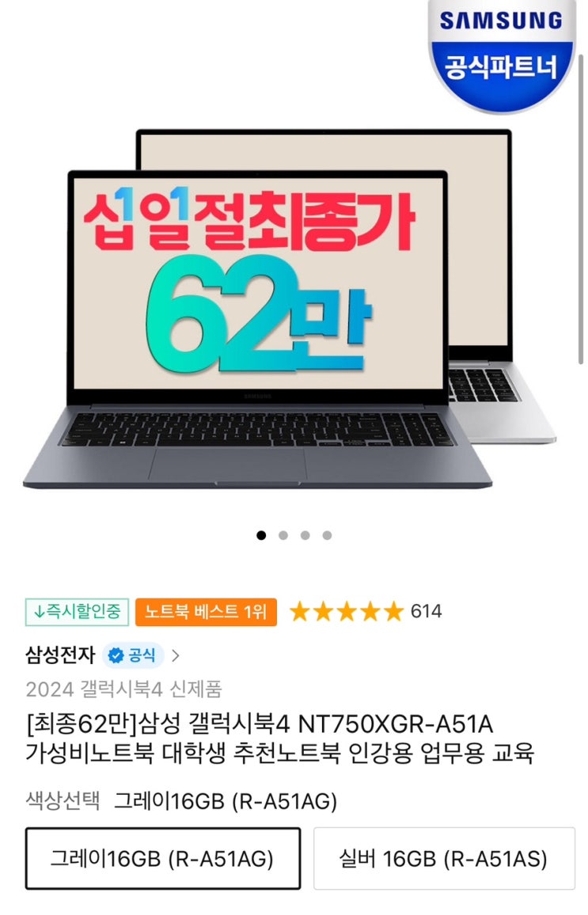Viewport: 588px width, 915px height.
Task: Select the first carousel dot indicator
Action: pos(261,535)
